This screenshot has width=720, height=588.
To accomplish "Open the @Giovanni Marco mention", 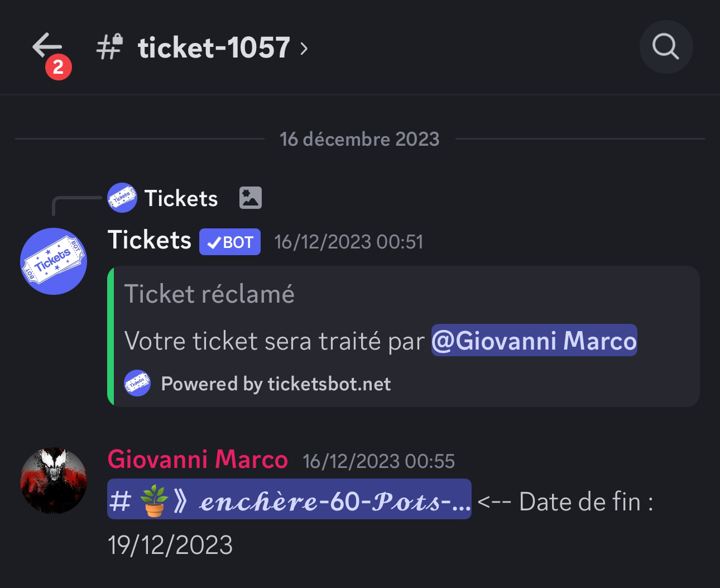I will [x=534, y=340].
